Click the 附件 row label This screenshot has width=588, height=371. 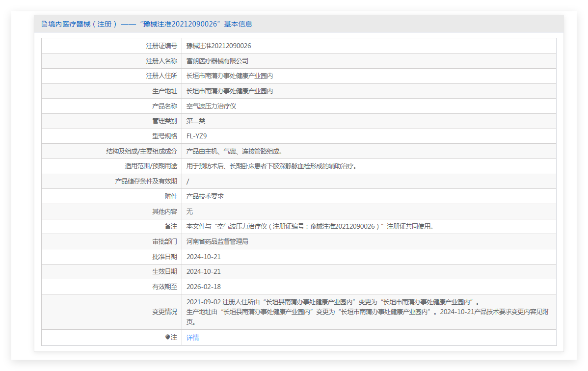pyautogui.click(x=171, y=196)
